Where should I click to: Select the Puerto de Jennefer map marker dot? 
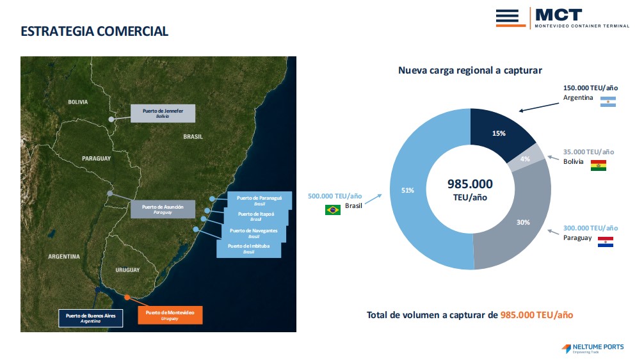(111, 119)
